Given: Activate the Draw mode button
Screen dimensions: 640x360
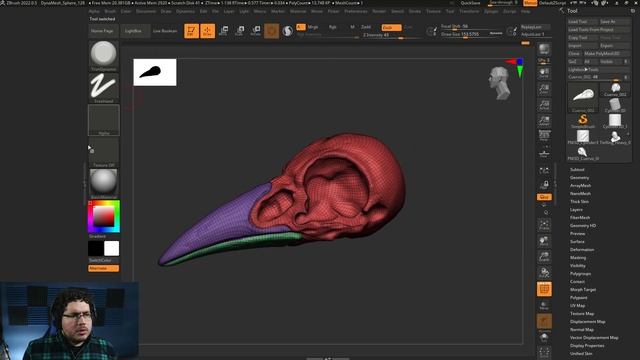Looking at the screenshot, I should point(207,31).
